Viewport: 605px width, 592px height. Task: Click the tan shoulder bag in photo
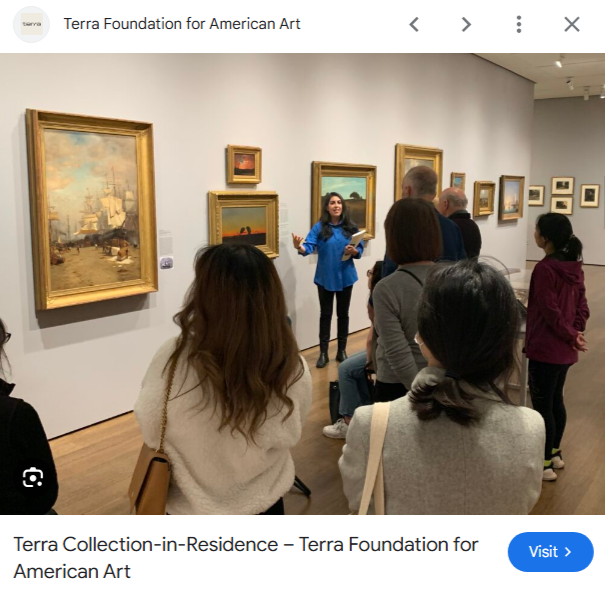coord(149,479)
